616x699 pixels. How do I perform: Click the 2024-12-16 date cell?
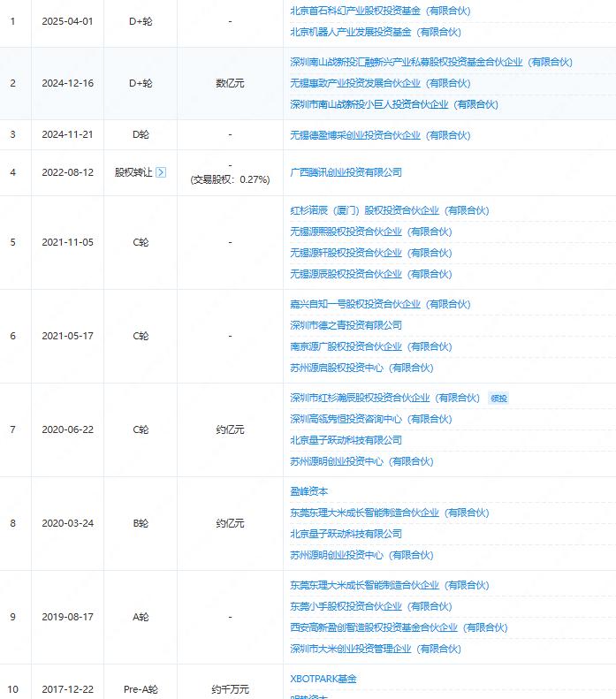point(67,83)
